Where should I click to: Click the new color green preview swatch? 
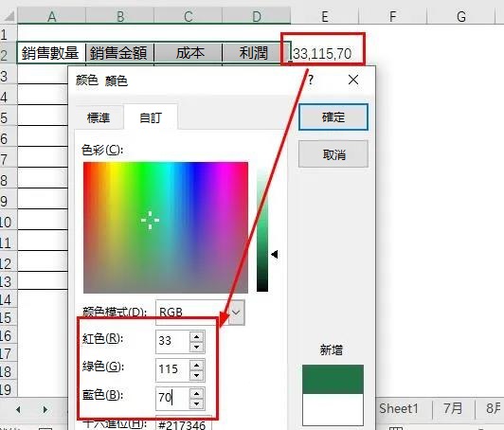(333, 379)
